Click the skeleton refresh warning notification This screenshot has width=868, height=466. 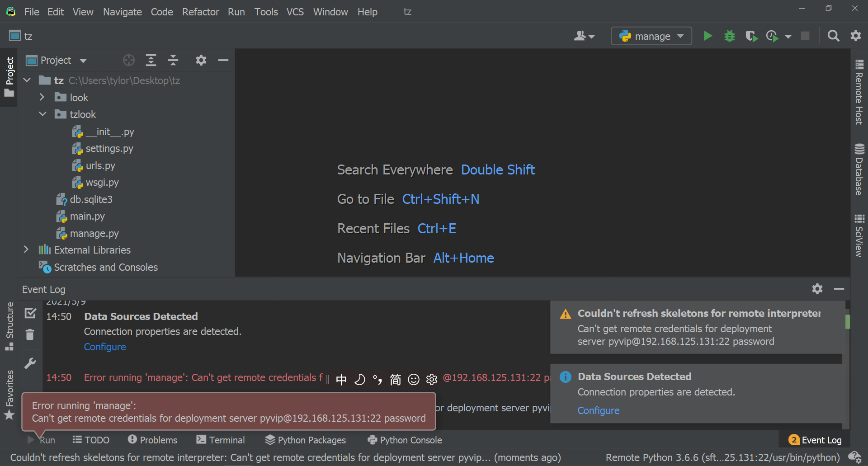[x=697, y=327]
